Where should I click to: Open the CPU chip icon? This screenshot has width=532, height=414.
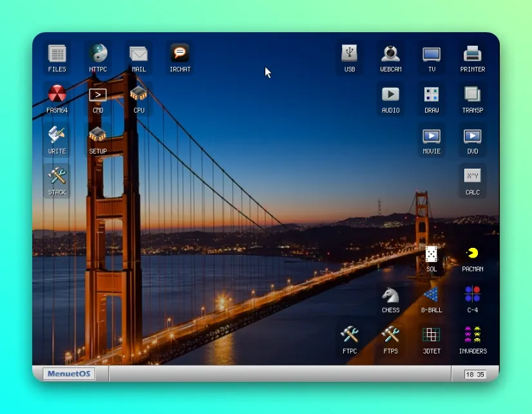pyautogui.click(x=138, y=99)
